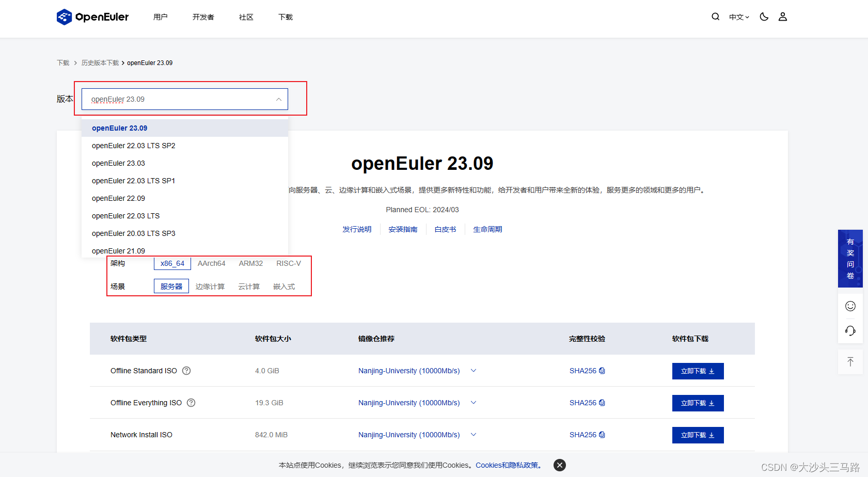Go to 历史版本下载 breadcrumb link
The height and width of the screenshot is (477, 868).
pos(100,63)
